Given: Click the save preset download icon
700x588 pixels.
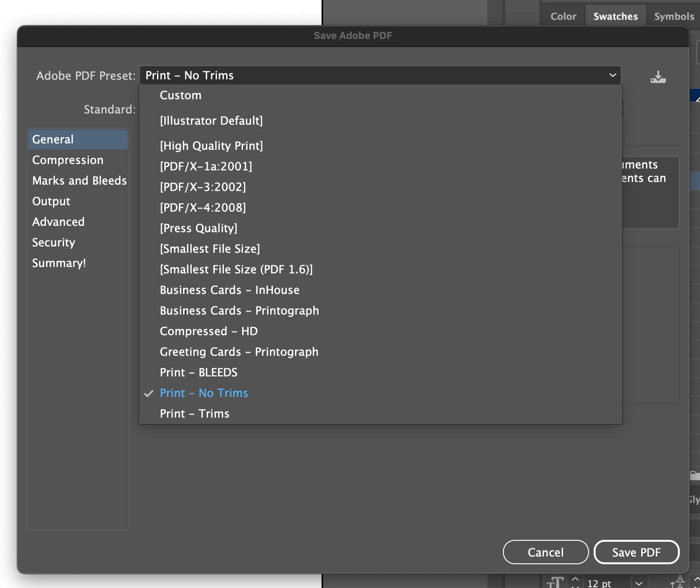Looking at the screenshot, I should (x=658, y=77).
